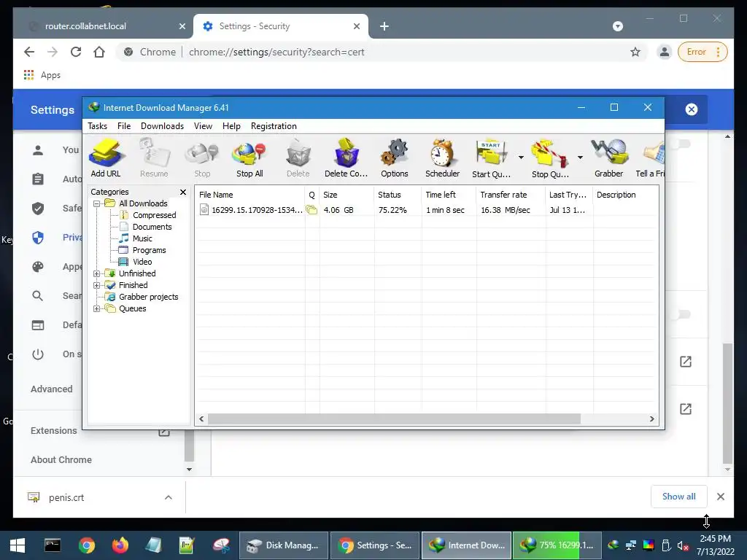Open the Help menu

click(231, 126)
